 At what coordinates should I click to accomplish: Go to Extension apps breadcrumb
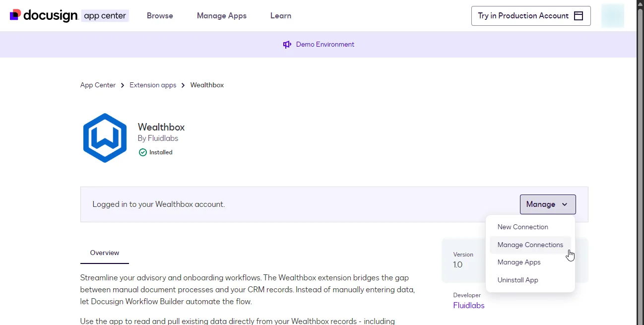[x=153, y=85]
